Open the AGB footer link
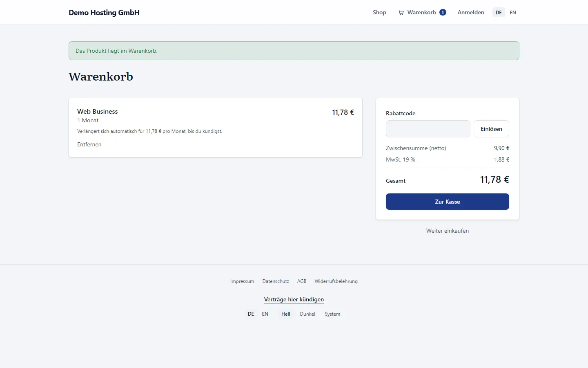 302,281
